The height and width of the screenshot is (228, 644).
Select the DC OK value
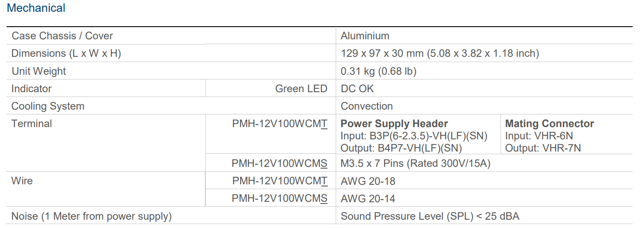[x=357, y=89]
